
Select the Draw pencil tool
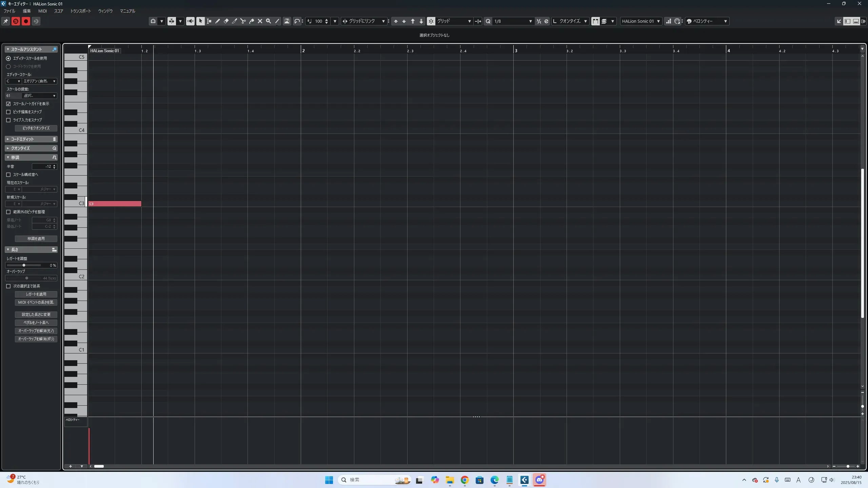[x=218, y=21]
